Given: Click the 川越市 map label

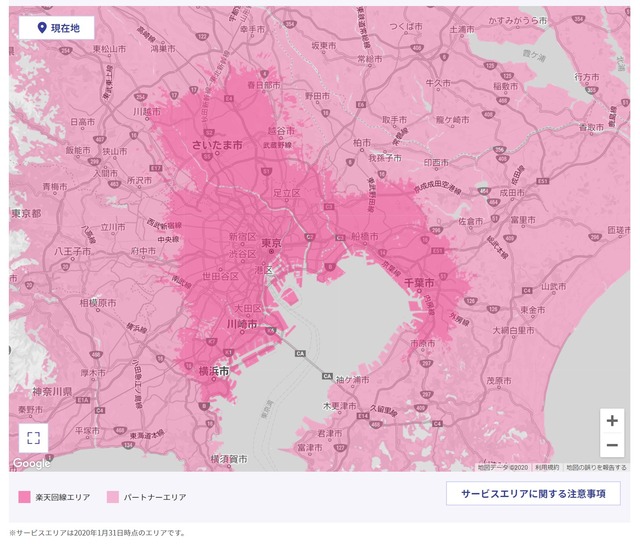Looking at the screenshot, I should click(x=147, y=111).
